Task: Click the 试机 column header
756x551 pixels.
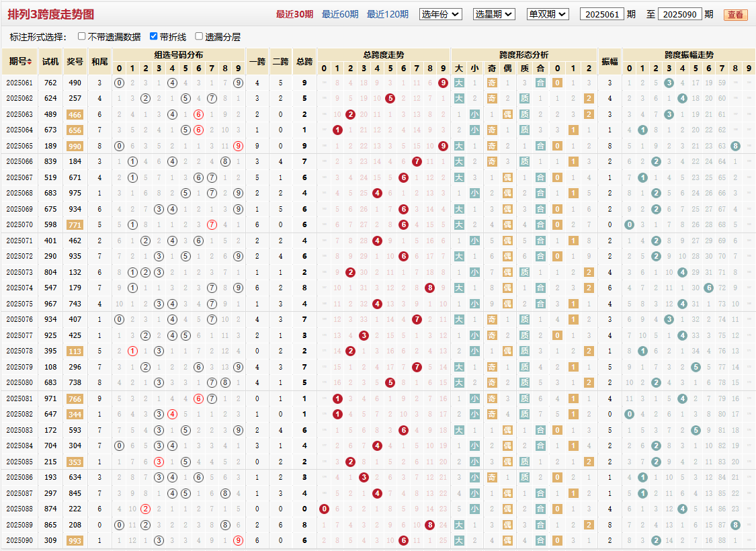Action: (x=50, y=62)
